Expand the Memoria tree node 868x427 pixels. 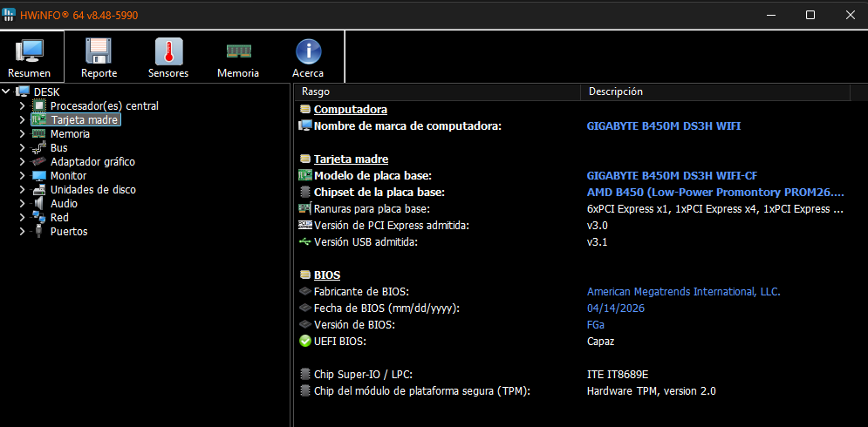pos(22,133)
